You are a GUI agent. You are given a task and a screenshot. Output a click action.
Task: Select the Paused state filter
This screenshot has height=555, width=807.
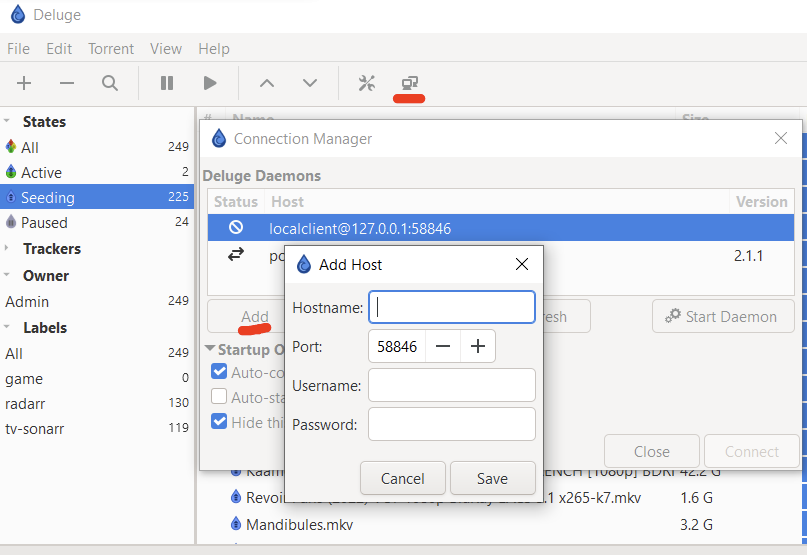97,222
